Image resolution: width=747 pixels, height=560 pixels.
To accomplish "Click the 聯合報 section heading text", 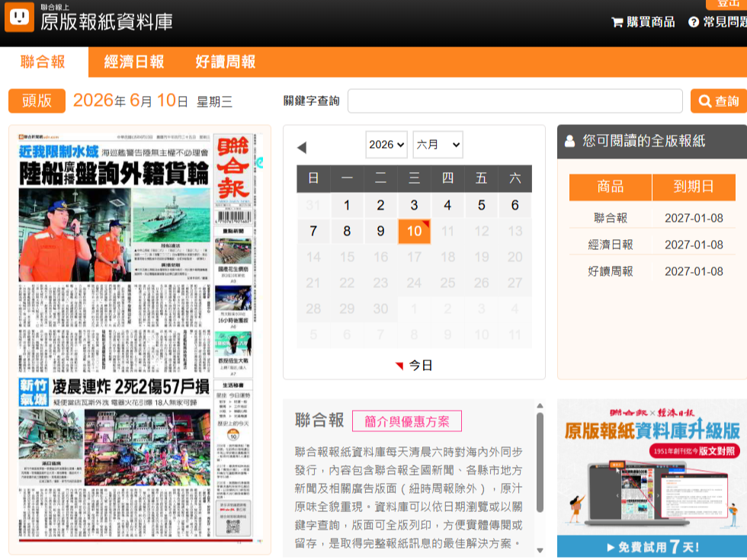I will click(319, 421).
